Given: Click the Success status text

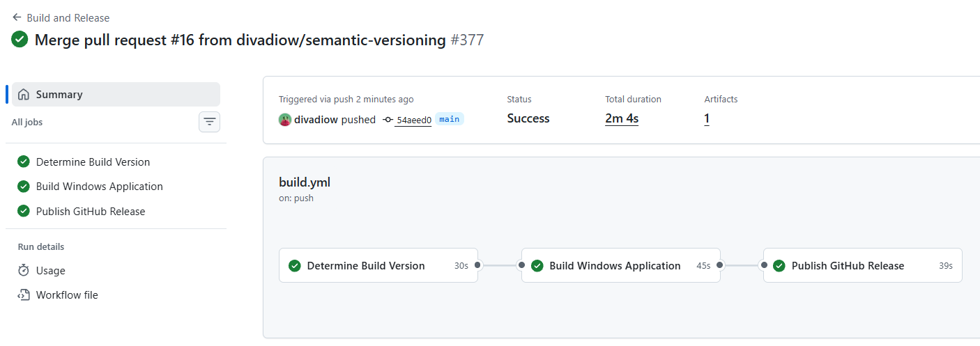Looking at the screenshot, I should [x=528, y=118].
